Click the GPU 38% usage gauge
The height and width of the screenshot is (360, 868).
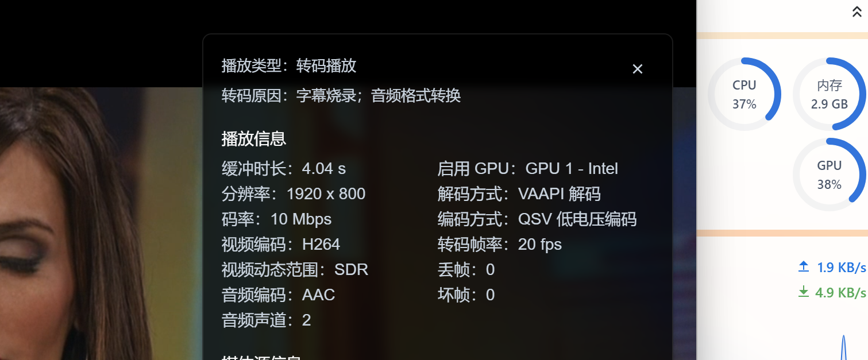click(829, 175)
